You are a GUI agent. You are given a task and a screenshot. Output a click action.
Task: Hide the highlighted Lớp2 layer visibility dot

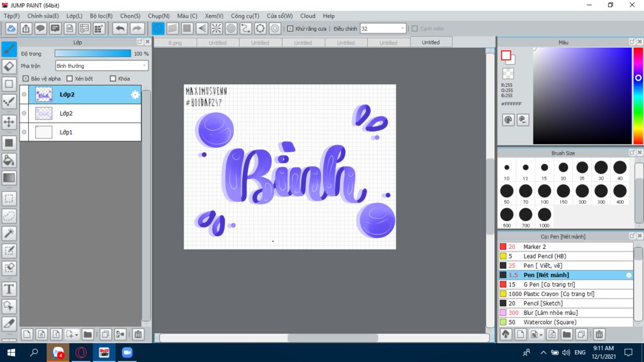(25, 94)
